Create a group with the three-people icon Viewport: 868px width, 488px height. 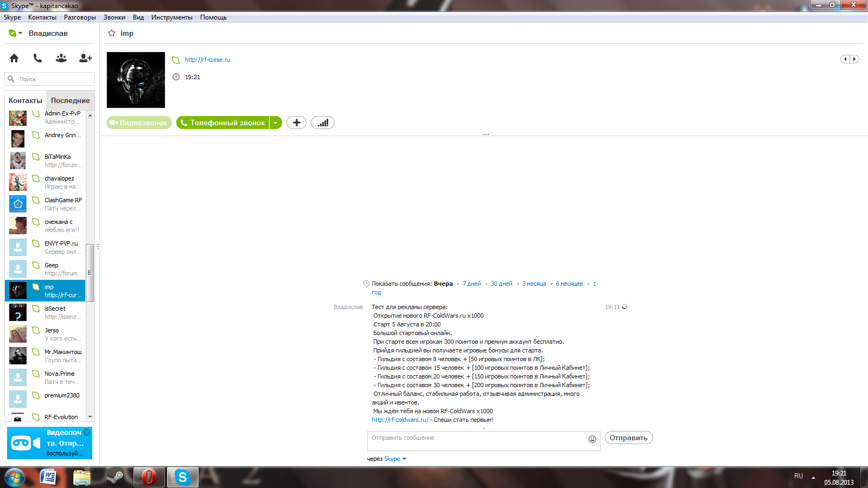point(61,58)
